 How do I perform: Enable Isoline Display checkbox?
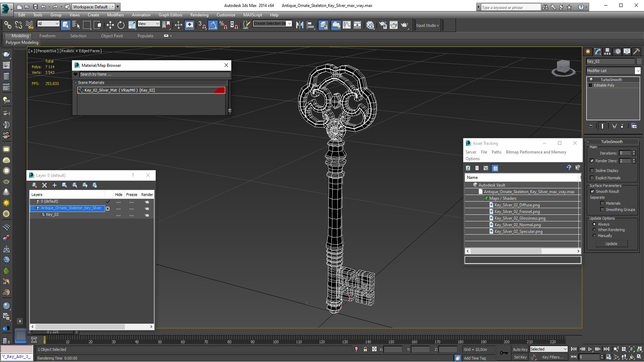click(x=592, y=171)
